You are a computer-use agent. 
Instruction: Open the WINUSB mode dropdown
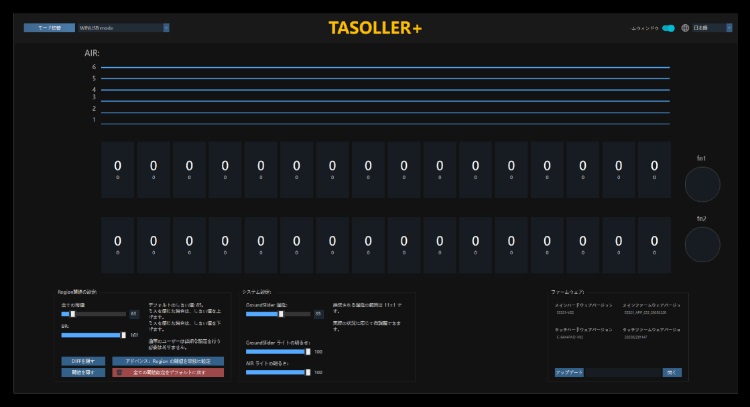124,28
